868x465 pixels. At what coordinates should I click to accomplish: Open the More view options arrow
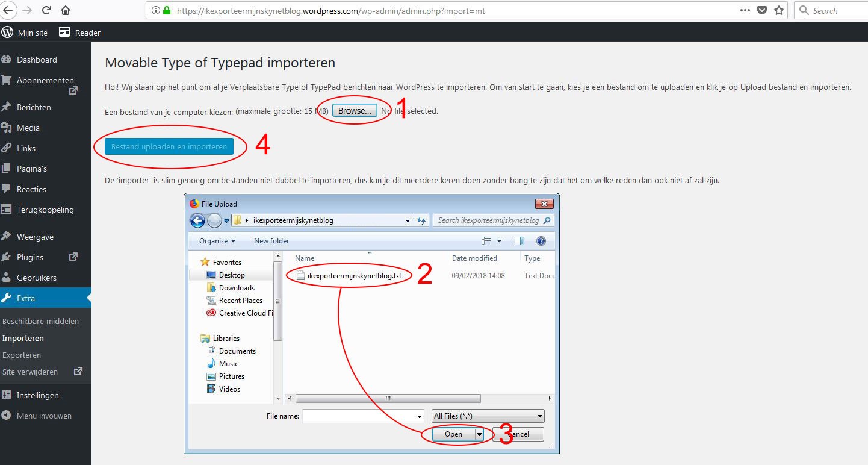[x=500, y=241]
